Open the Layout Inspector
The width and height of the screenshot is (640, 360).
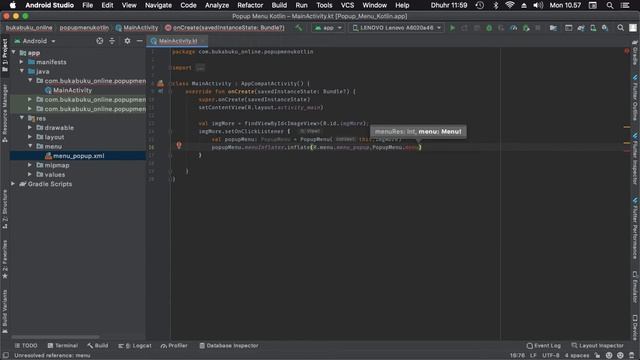point(597,346)
